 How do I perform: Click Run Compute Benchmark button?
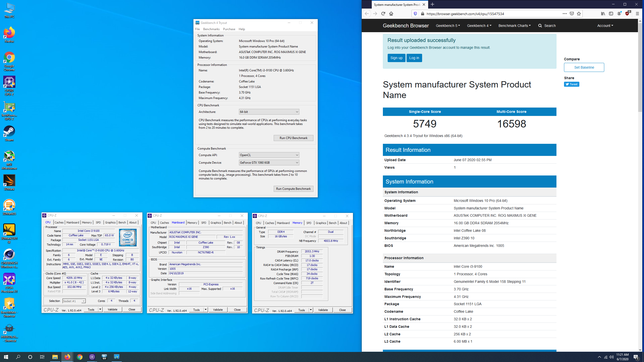click(293, 189)
